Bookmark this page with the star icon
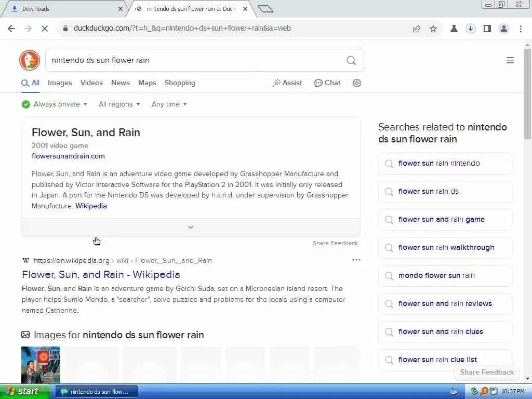Viewport: 532px width, 399px height. pyautogui.click(x=433, y=29)
